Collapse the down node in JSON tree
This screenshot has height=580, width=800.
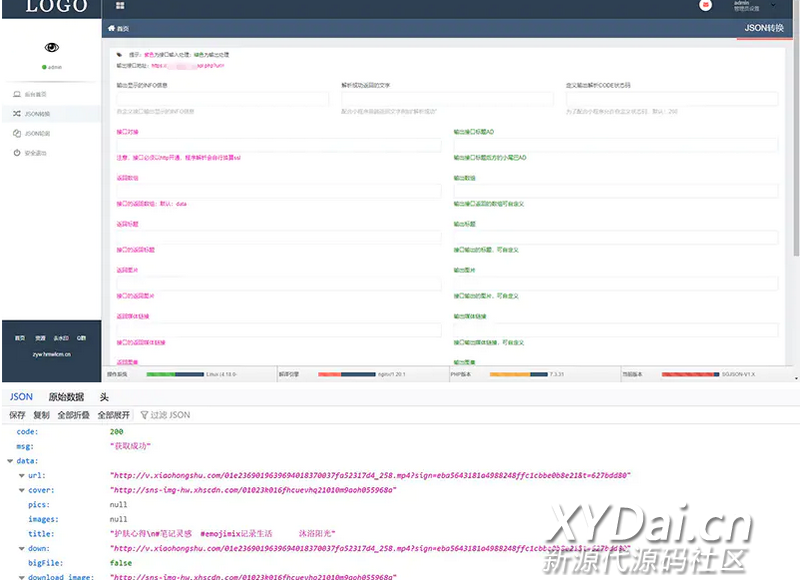[22, 549]
